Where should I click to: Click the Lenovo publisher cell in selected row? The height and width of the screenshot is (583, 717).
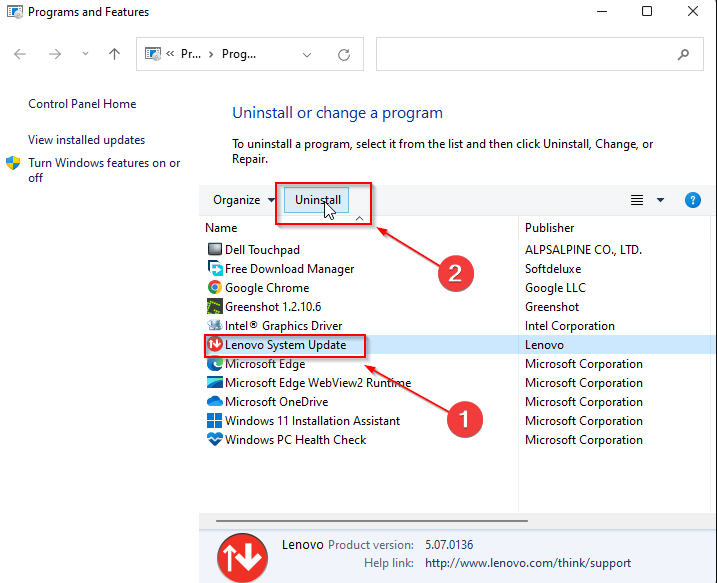click(x=544, y=345)
